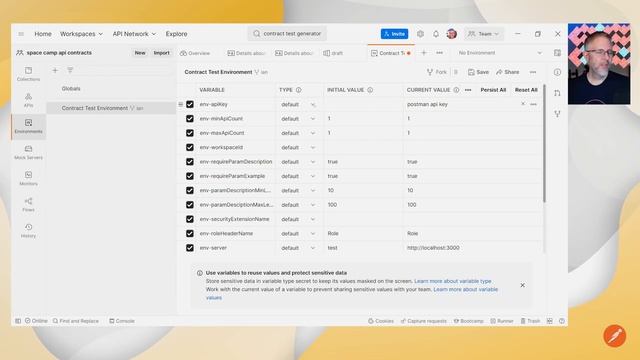Uncheck the env-requireParamDescription variable
Viewport: 640px width, 360px height.
[190, 162]
